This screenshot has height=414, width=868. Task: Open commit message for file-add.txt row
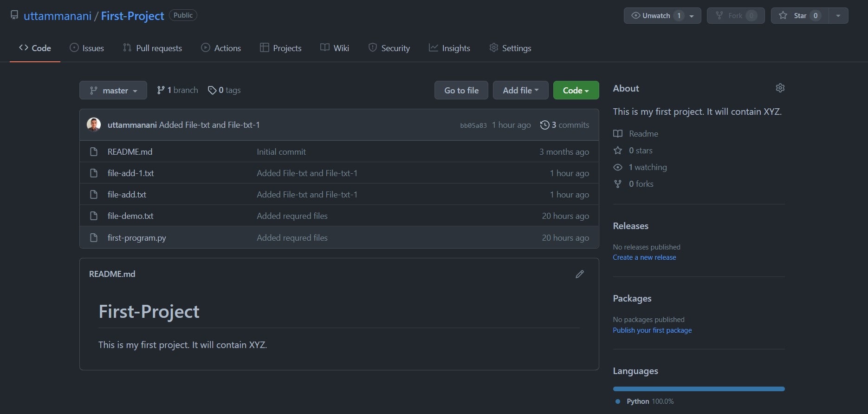(307, 194)
